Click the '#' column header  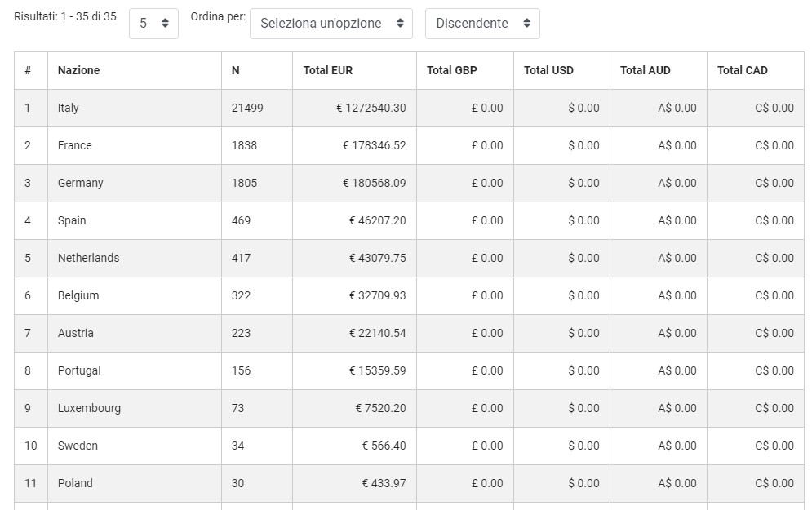tap(28, 70)
